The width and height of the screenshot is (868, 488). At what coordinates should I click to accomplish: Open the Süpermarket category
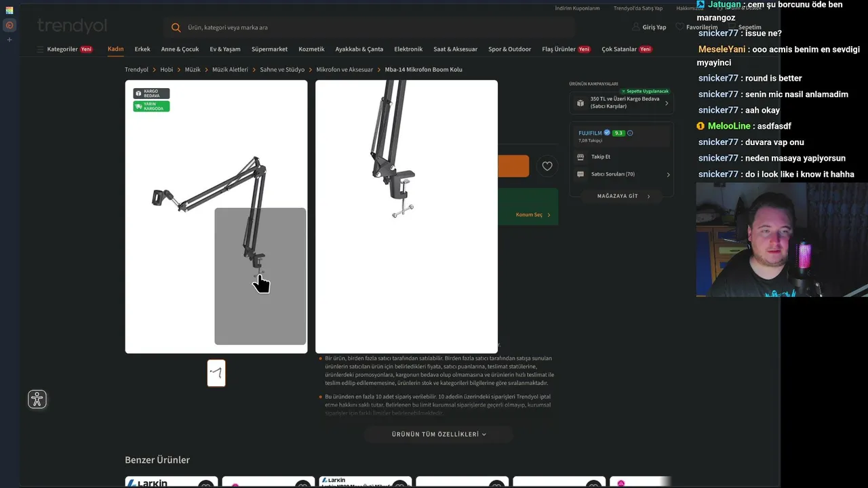[x=270, y=49]
